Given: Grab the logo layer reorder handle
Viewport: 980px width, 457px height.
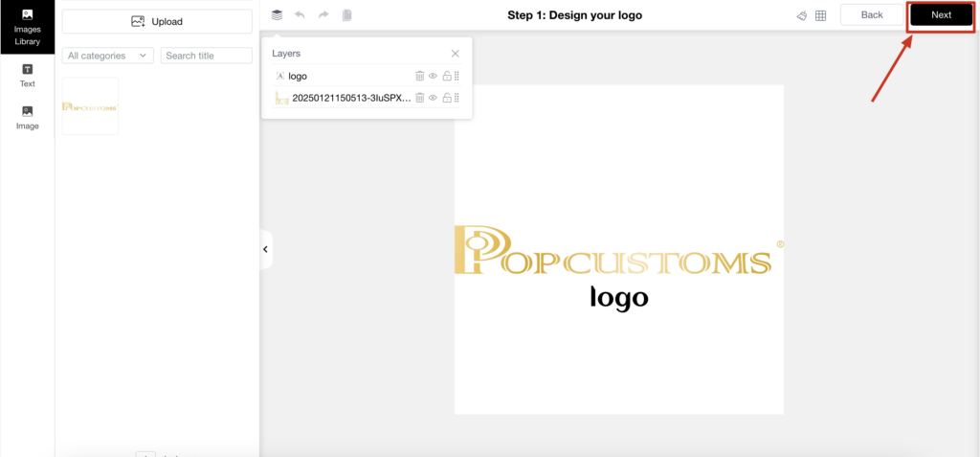Looking at the screenshot, I should [457, 76].
